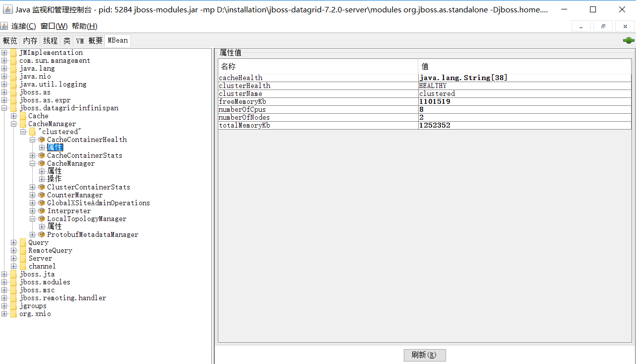Select the com.sun.management tree item
This screenshot has width=636, height=364.
point(55,61)
